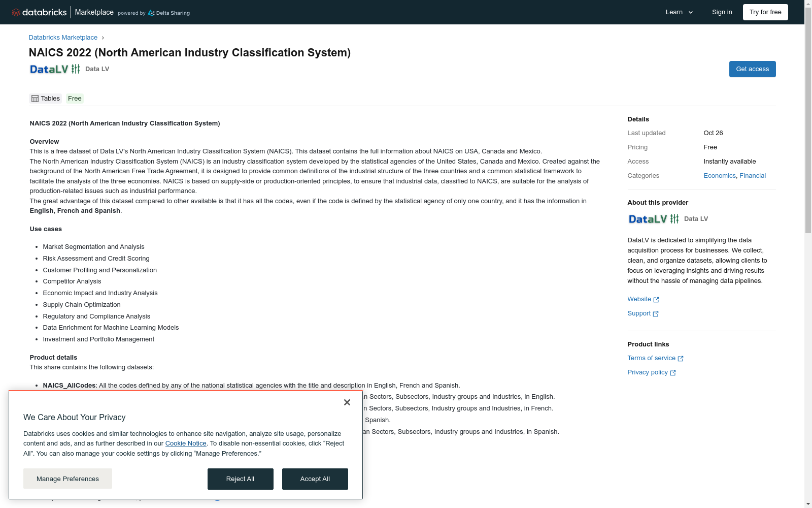Click the breadcrumb chevron after Databricks Marketplace
The height and width of the screenshot is (508, 812).
pos(103,38)
